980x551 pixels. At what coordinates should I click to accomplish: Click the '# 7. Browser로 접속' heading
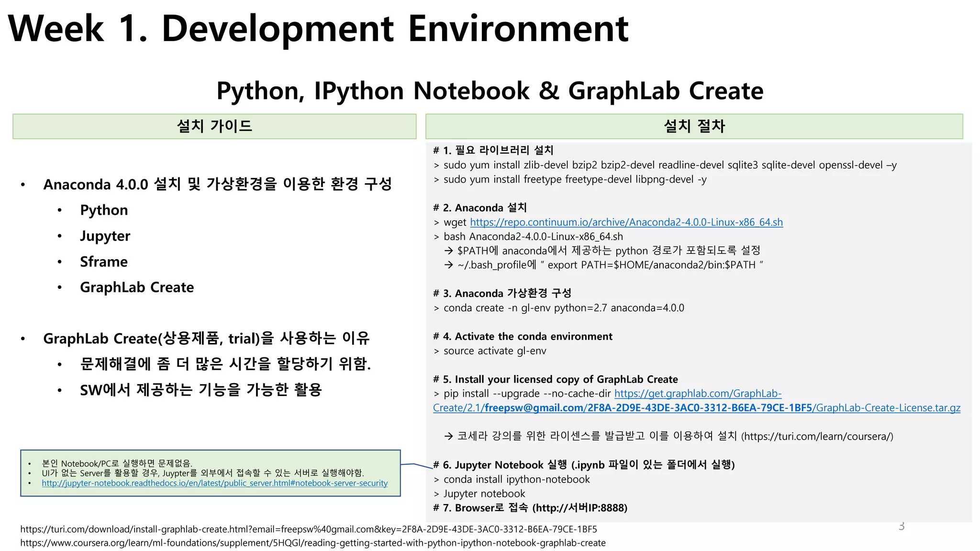(x=530, y=508)
